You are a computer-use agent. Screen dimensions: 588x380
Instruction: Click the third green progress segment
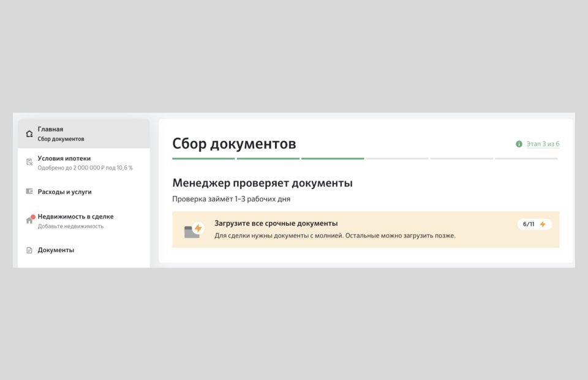[x=333, y=158]
